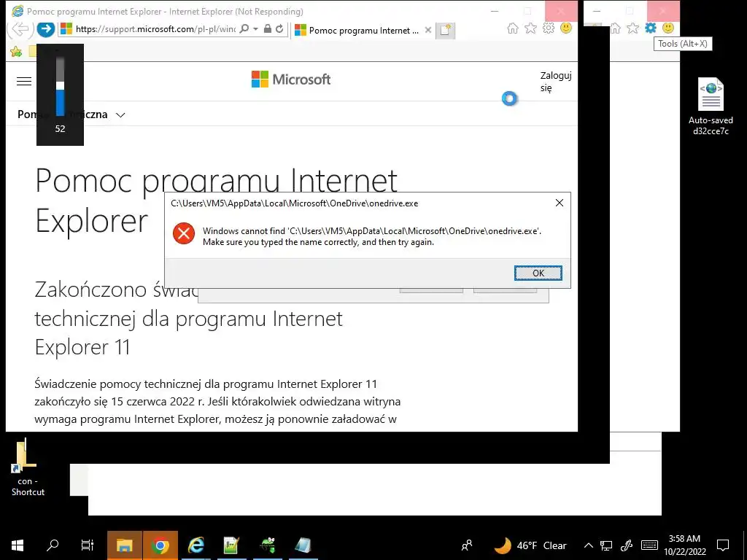This screenshot has width=747, height=560.
Task: Open the address bar autocomplete dropdown arrow
Action: tap(255, 29)
